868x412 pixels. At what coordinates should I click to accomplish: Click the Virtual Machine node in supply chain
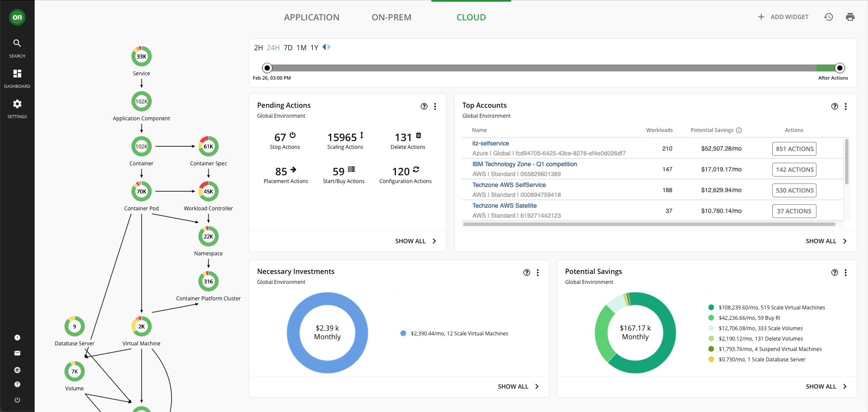point(142,327)
